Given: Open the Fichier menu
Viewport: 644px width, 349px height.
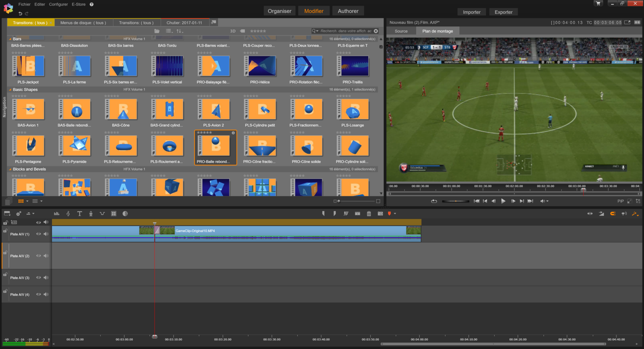Looking at the screenshot, I should 25,4.
